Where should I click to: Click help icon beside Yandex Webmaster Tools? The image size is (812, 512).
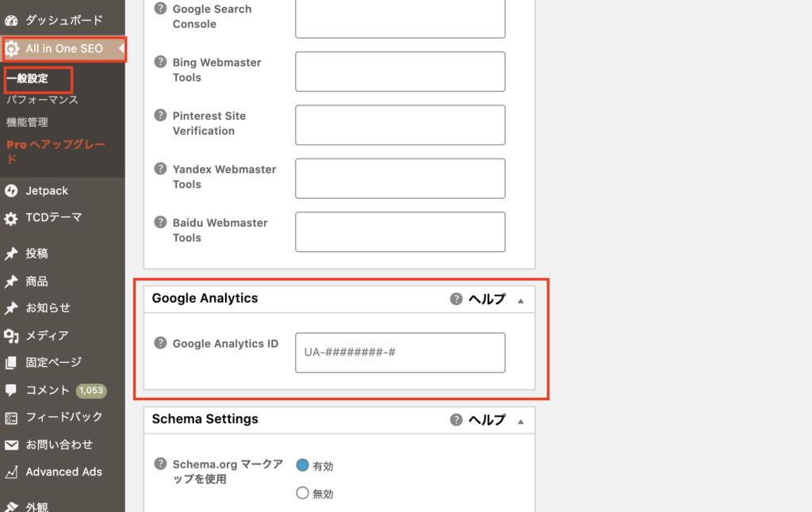tap(160, 169)
